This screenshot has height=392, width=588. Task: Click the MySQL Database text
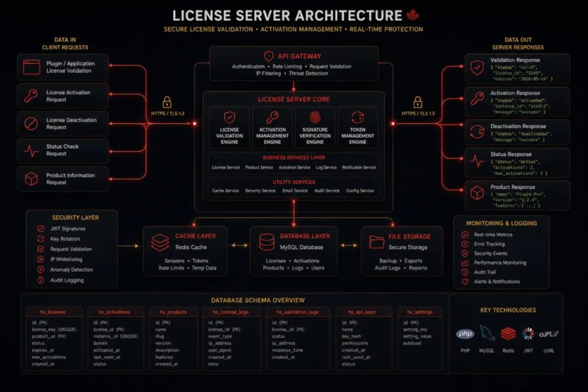click(x=301, y=247)
